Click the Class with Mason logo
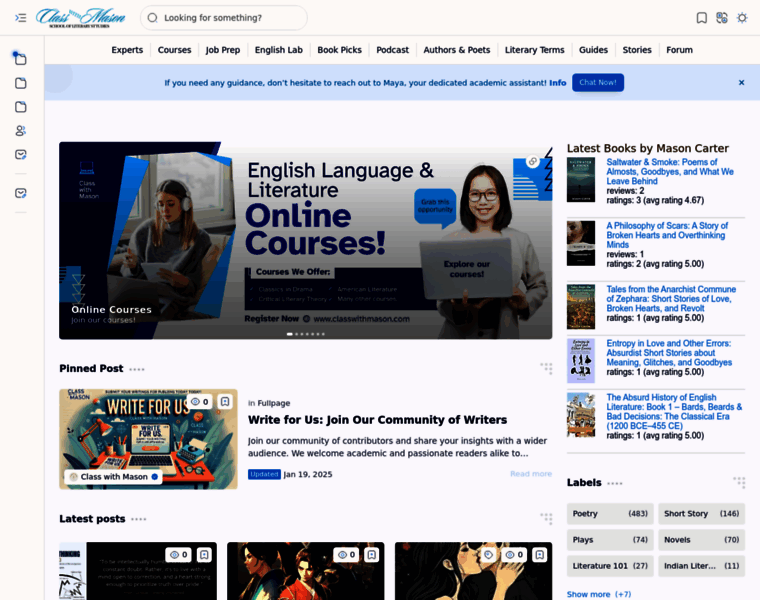 click(x=81, y=18)
